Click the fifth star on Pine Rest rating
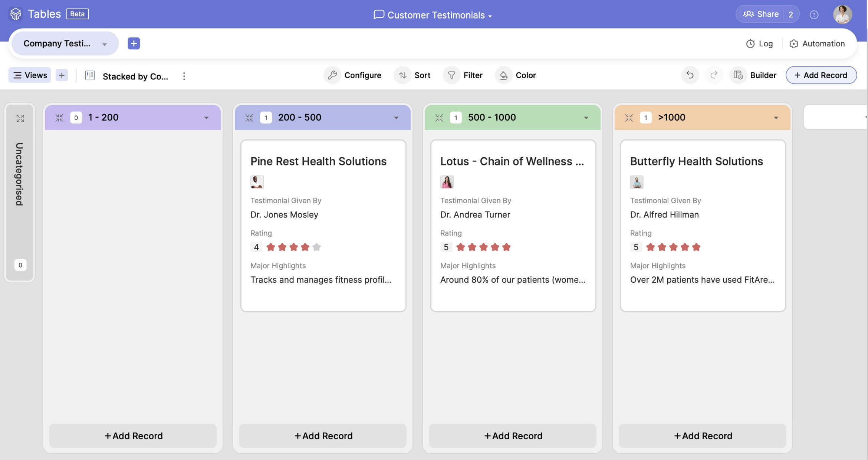Screen dimensions: 868x460 (x=316, y=247)
